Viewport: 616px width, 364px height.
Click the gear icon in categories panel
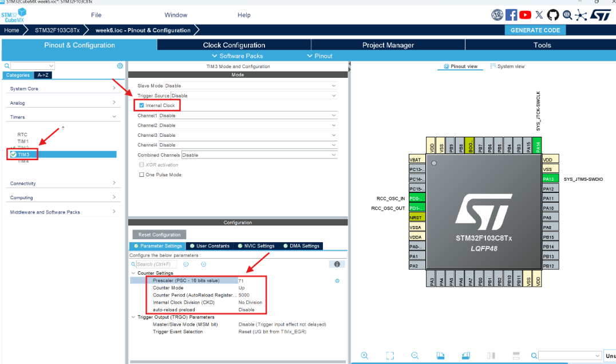point(120,66)
